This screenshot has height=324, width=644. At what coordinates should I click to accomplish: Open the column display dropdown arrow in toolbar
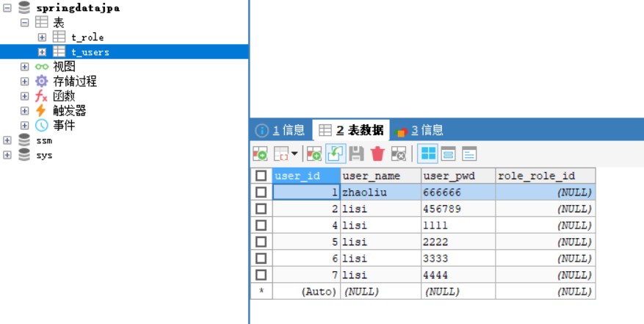[294, 154]
